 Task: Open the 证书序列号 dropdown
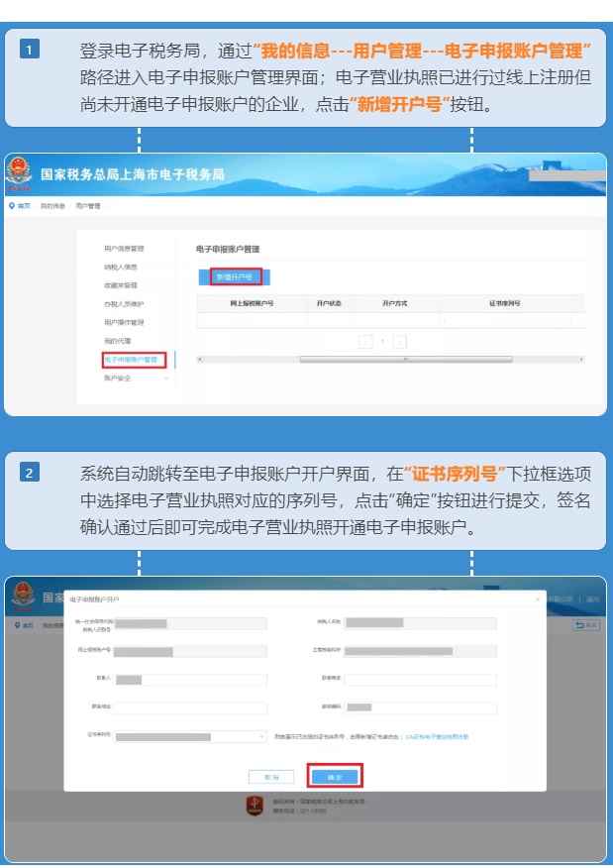pos(190,737)
